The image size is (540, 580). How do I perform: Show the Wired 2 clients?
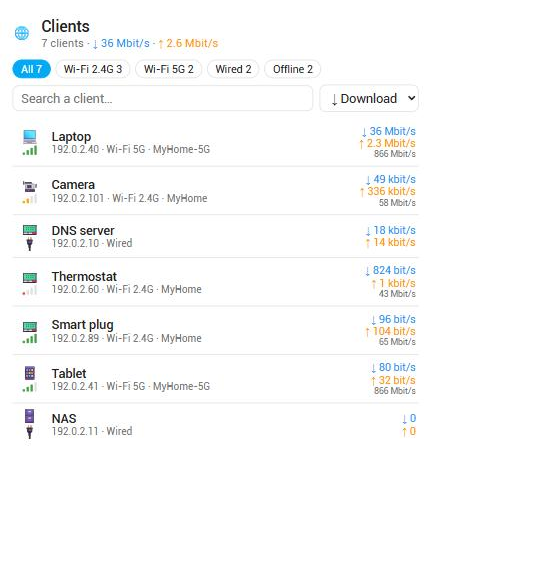tap(233, 69)
